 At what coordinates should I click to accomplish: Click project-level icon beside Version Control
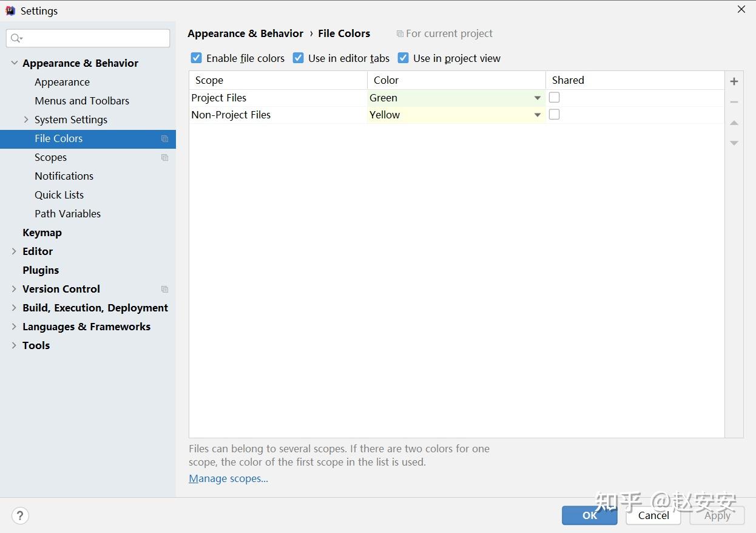(x=164, y=290)
